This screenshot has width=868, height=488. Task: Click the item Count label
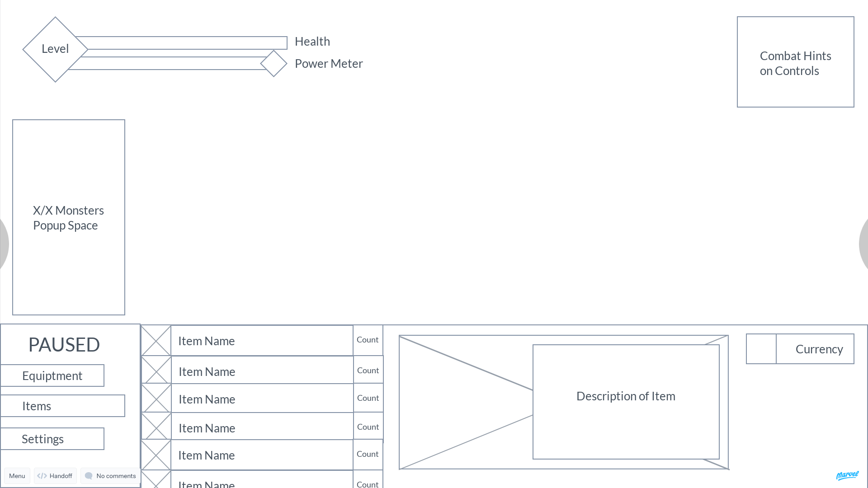(x=368, y=340)
